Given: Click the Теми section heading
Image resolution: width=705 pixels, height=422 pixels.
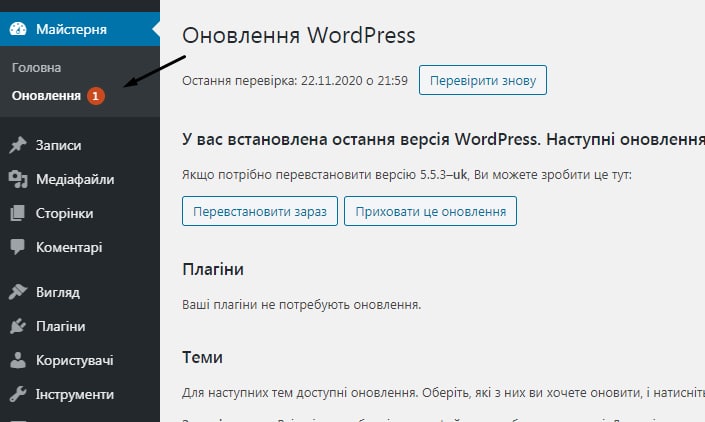Looking at the screenshot, I should [202, 357].
